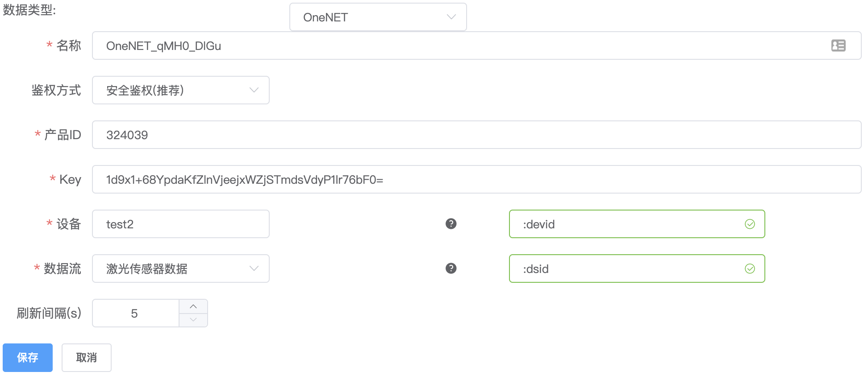The image size is (868, 380).
Task: Expand the 安全鉴权(推荐) authentication dropdown
Action: coord(181,90)
